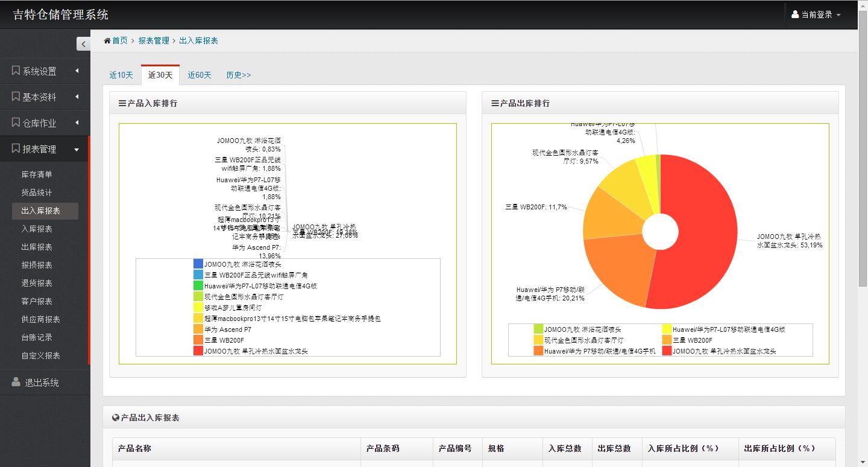
Task: Click the user icon next to 退出系统
Action: (16, 382)
